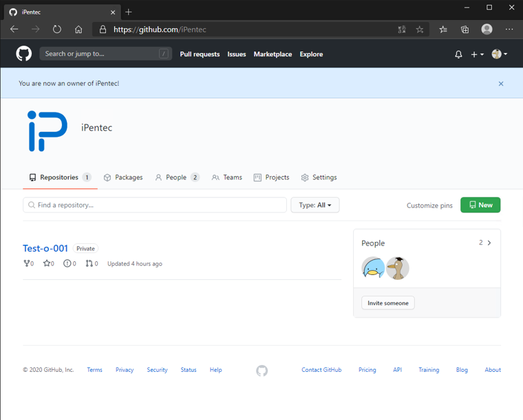Click the lock icon in address bar
This screenshot has width=523, height=420.
(103, 30)
